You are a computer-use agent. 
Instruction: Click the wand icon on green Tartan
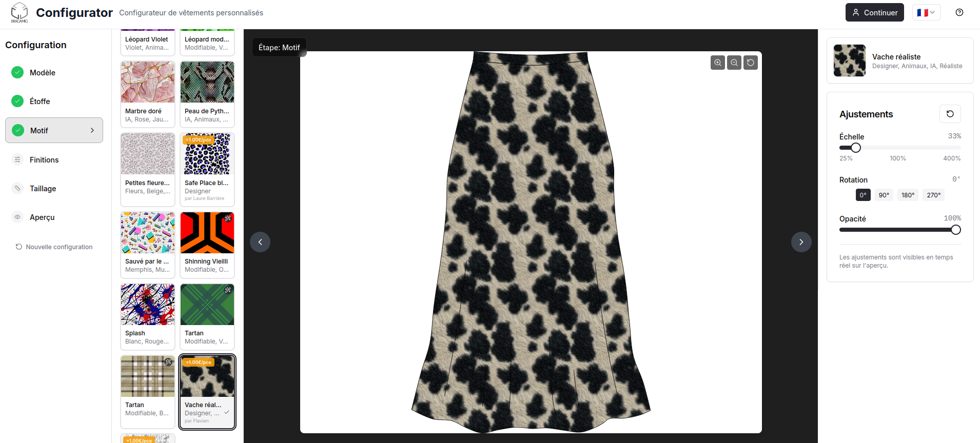(x=228, y=290)
